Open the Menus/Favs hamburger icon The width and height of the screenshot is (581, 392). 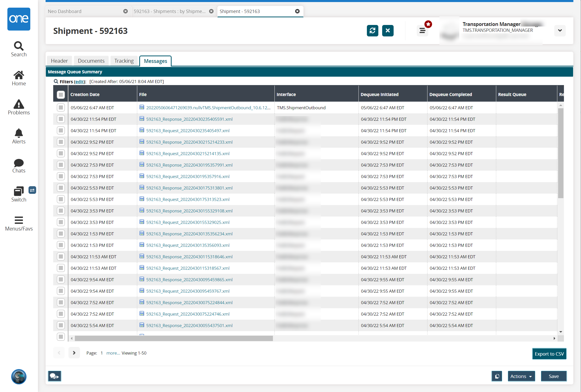click(x=19, y=220)
